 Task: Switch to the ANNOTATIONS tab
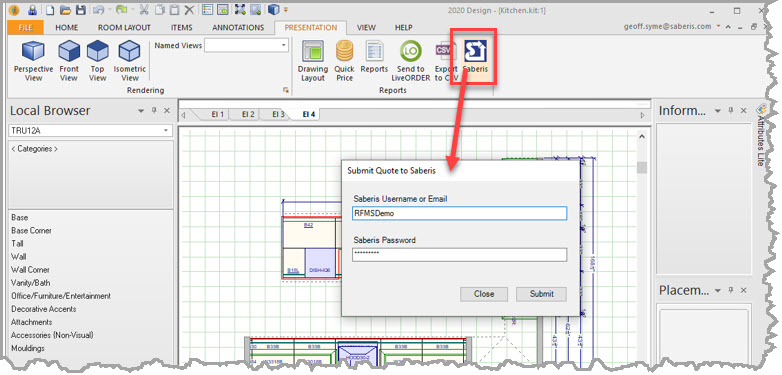pyautogui.click(x=238, y=27)
